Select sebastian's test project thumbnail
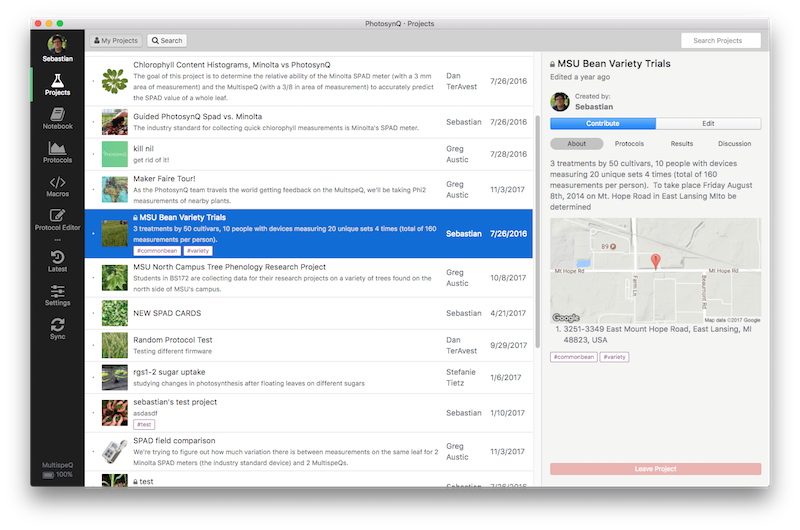The height and width of the screenshot is (530, 800). (x=114, y=413)
